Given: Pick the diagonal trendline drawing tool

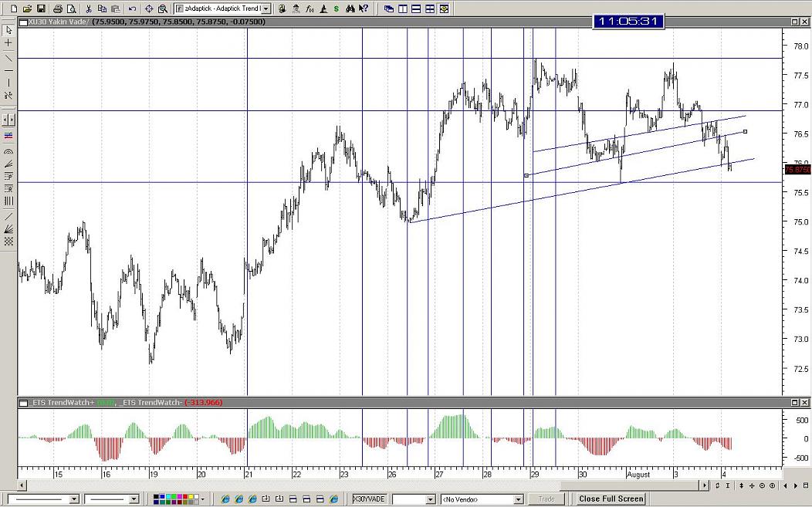Looking at the screenshot, I should pos(8,58).
